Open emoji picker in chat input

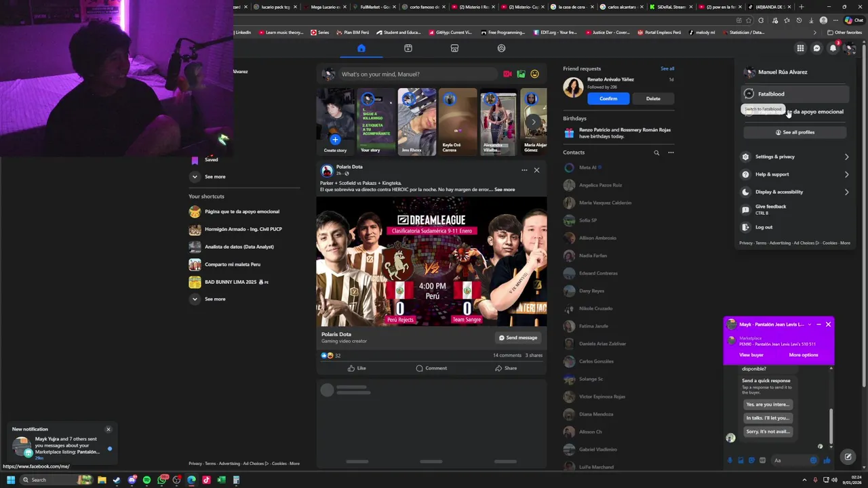(x=814, y=460)
